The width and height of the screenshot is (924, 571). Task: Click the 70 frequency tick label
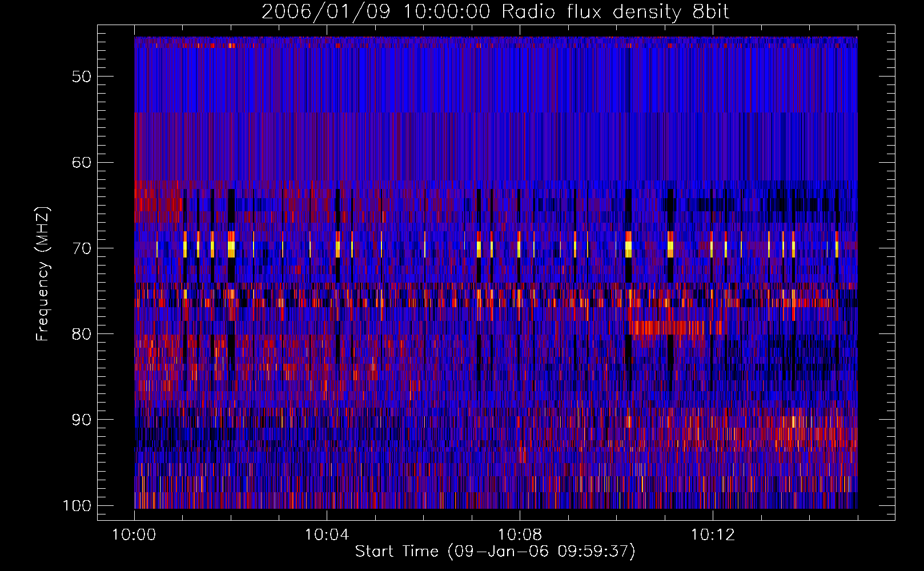click(x=82, y=248)
